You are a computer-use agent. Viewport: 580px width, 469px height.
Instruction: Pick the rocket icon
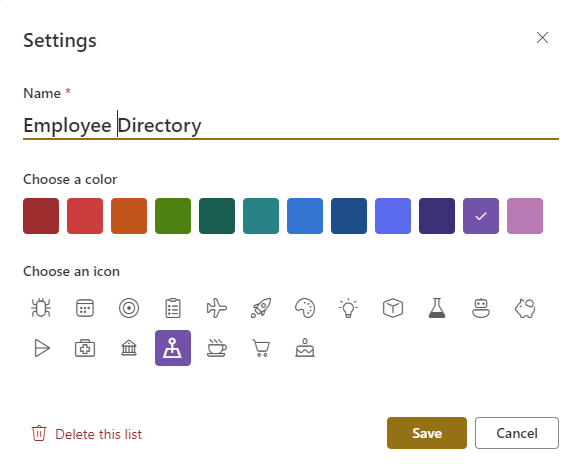tap(261, 308)
